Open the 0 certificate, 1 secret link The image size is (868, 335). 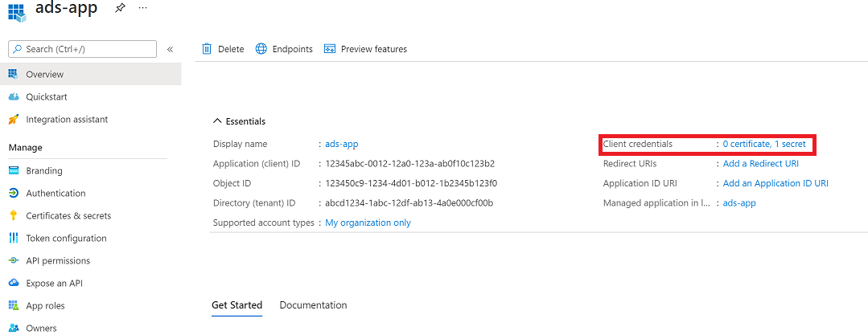point(763,144)
